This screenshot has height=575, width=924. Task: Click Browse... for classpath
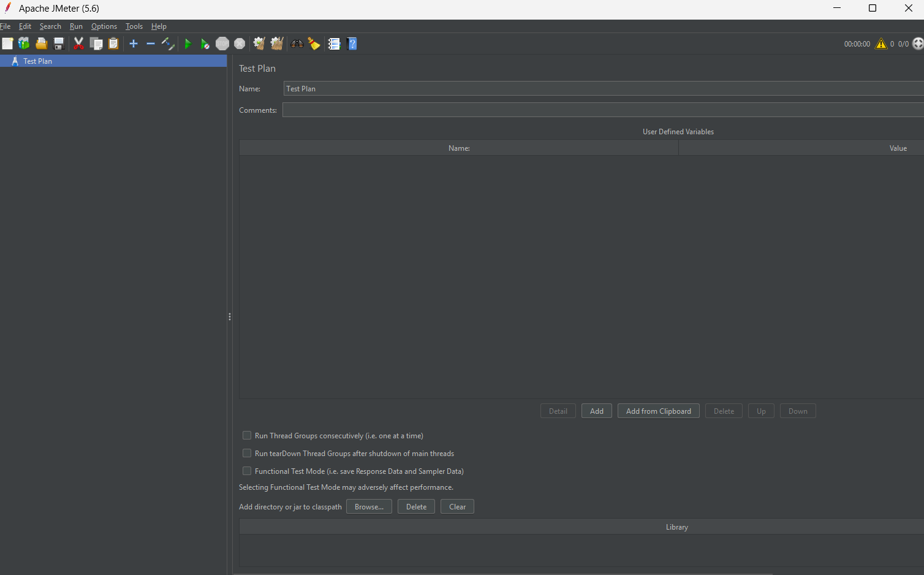click(369, 506)
